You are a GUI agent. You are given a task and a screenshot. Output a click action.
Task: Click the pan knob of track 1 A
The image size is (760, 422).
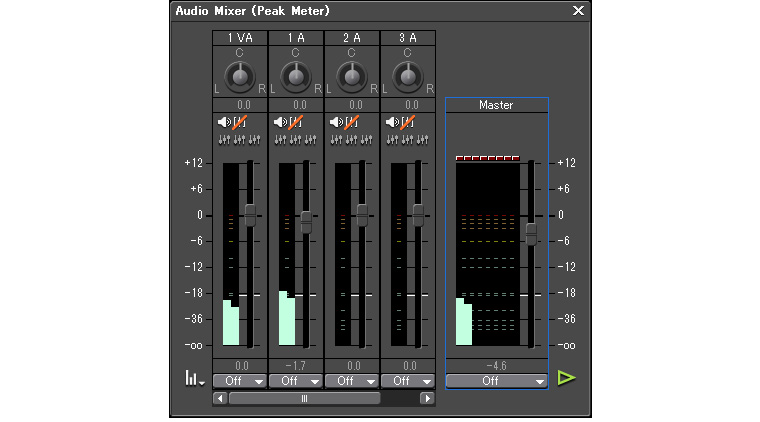[x=296, y=77]
